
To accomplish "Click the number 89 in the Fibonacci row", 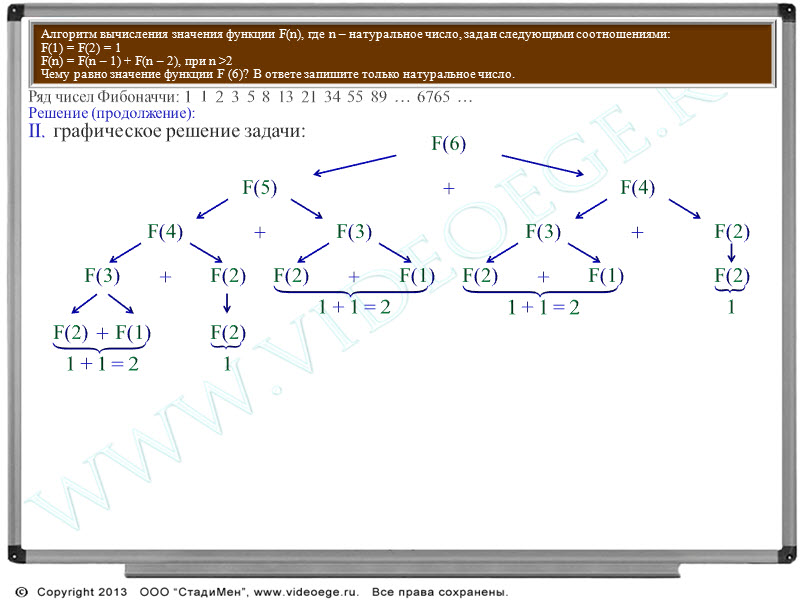I will (x=379, y=96).
